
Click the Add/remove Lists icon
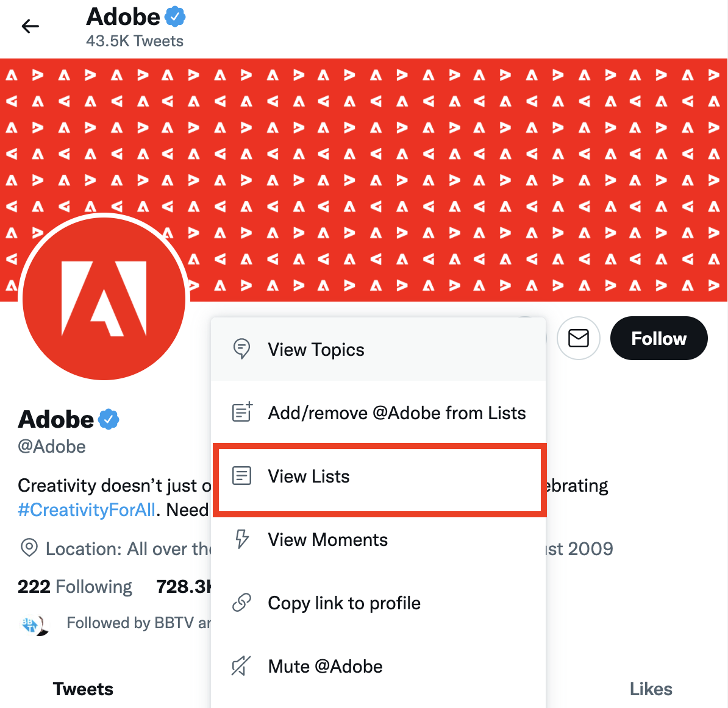click(242, 412)
